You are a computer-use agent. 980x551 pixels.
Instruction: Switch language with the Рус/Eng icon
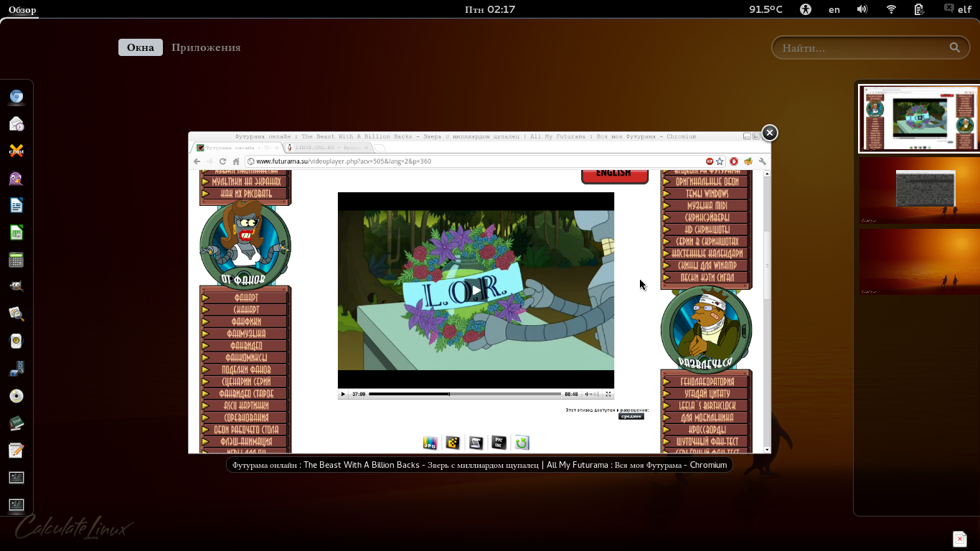point(499,443)
